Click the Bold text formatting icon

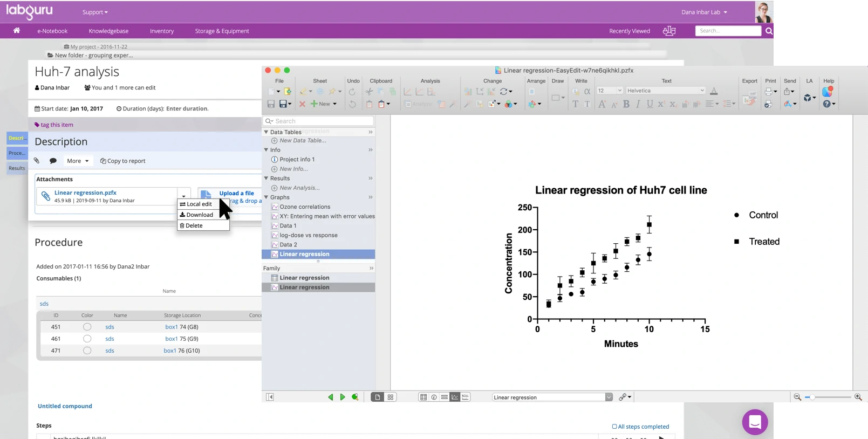(626, 104)
